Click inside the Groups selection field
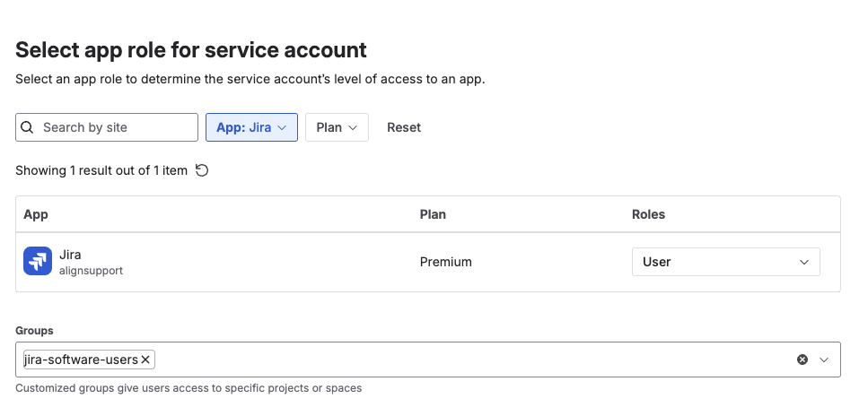The image size is (868, 416). point(428,360)
